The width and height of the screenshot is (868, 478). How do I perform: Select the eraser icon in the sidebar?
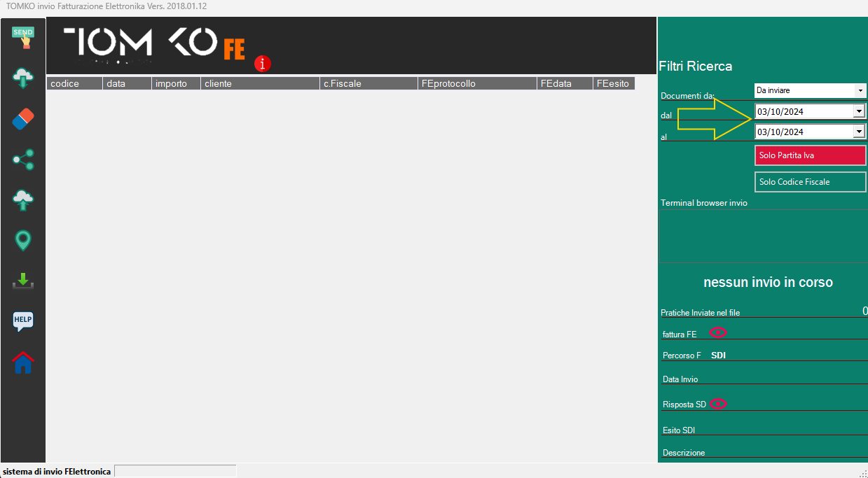point(23,119)
